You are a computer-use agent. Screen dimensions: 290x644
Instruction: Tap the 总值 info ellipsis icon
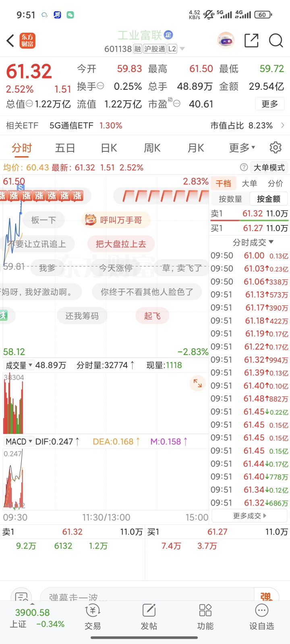pos(29,103)
